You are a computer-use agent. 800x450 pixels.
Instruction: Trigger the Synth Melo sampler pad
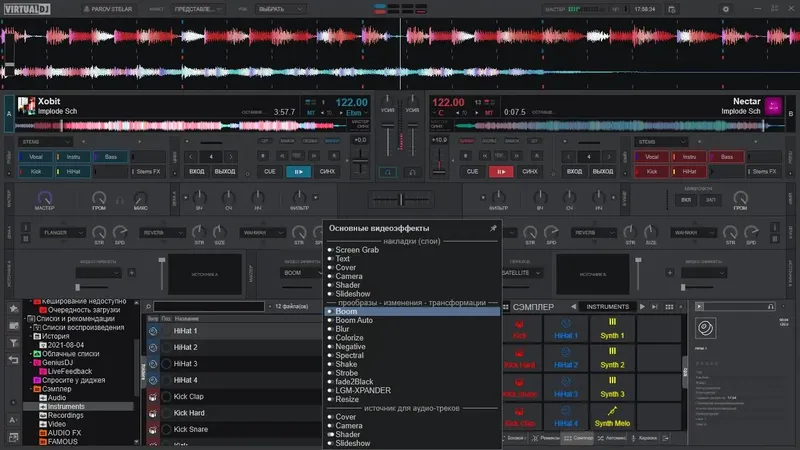[612, 417]
